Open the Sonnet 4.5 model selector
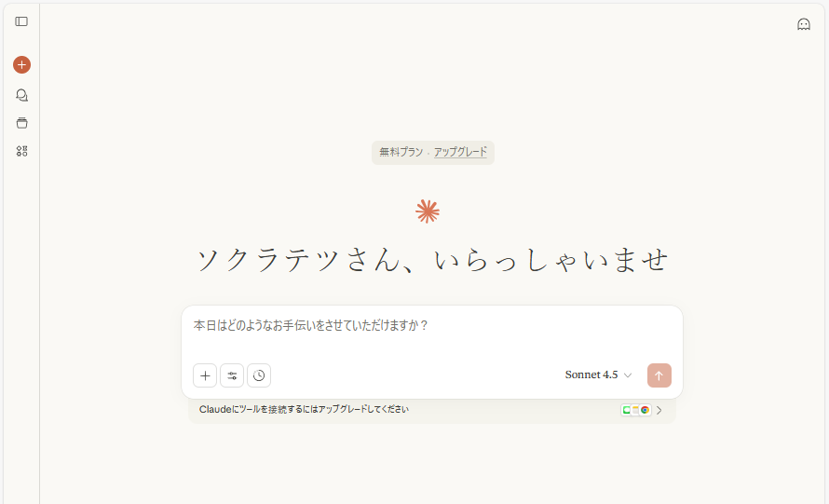 [x=599, y=375]
